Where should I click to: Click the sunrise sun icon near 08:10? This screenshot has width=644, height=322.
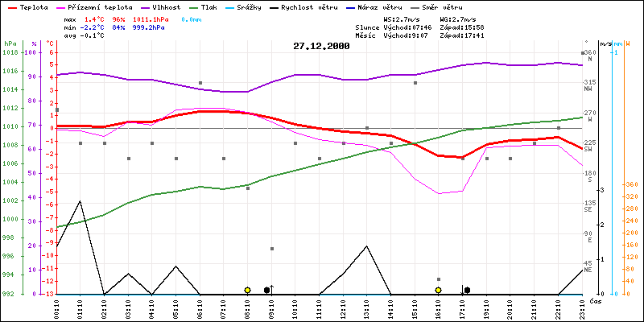(247, 290)
